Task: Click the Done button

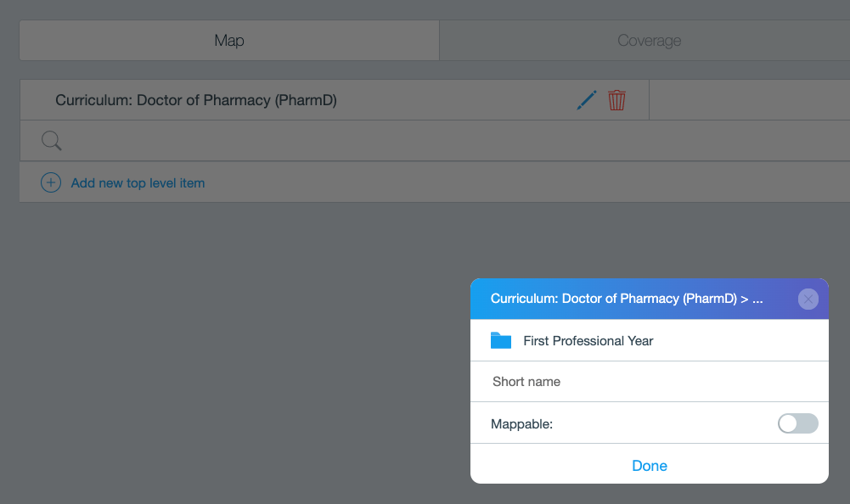Action: point(650,466)
